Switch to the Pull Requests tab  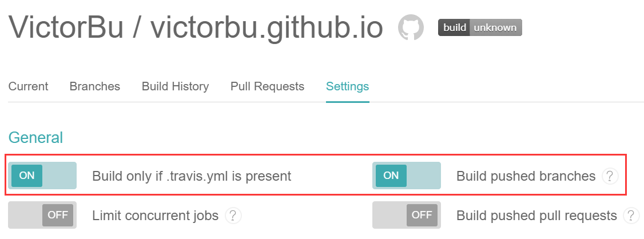(x=267, y=86)
